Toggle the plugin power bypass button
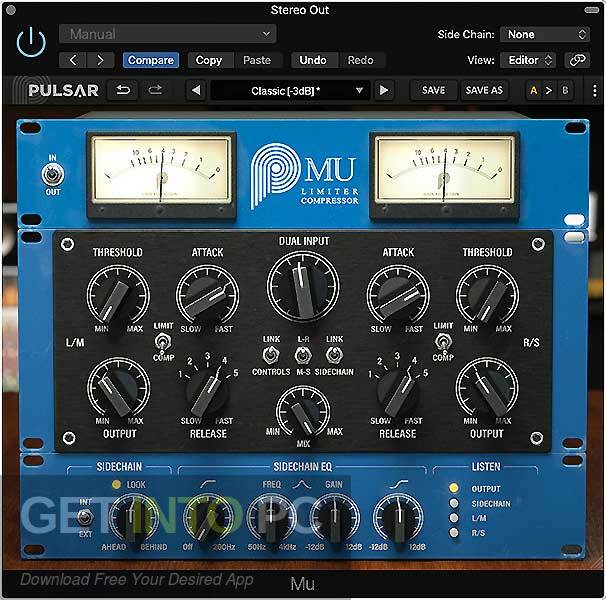The image size is (606, 600). point(31,42)
